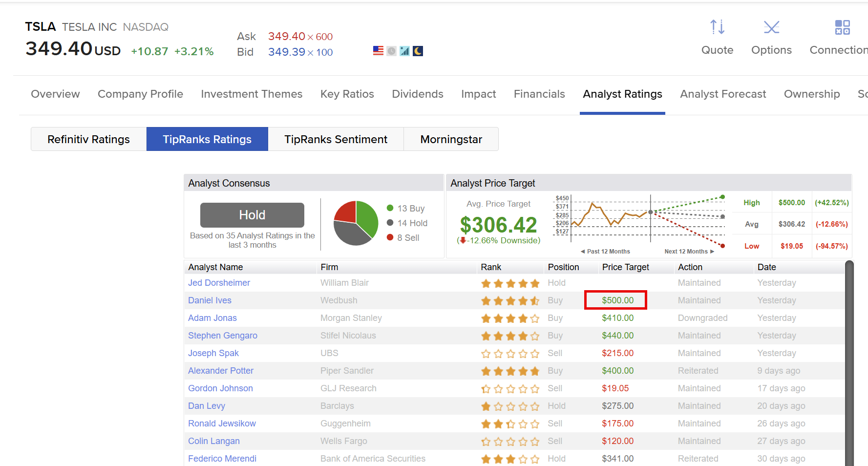
Task: Click the $500.00 price target cell
Action: click(x=617, y=300)
